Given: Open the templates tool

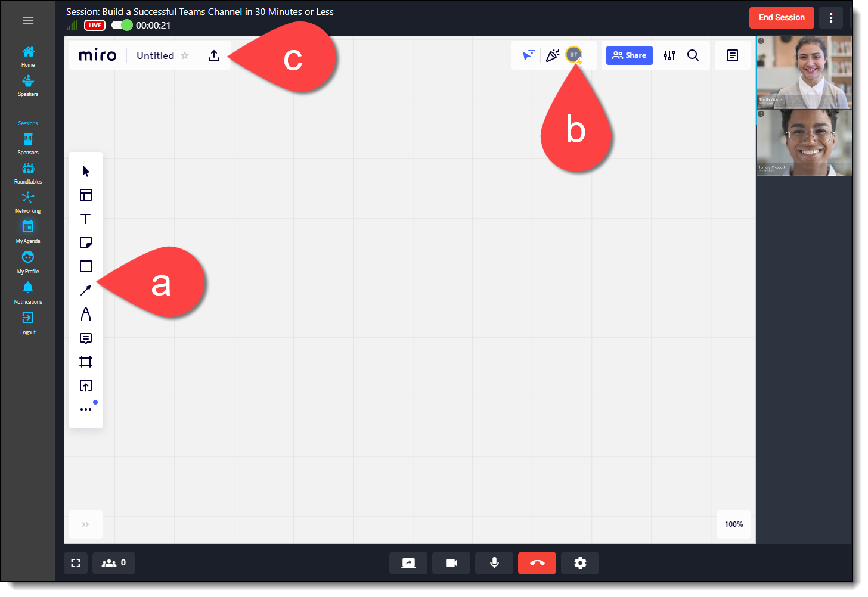Looking at the screenshot, I should 86,195.
